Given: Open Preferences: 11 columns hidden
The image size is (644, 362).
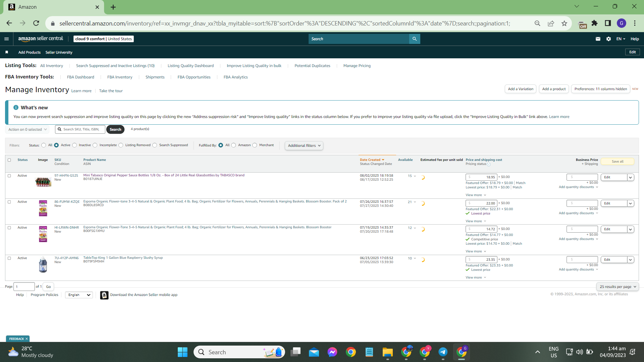Looking at the screenshot, I should click(x=601, y=89).
